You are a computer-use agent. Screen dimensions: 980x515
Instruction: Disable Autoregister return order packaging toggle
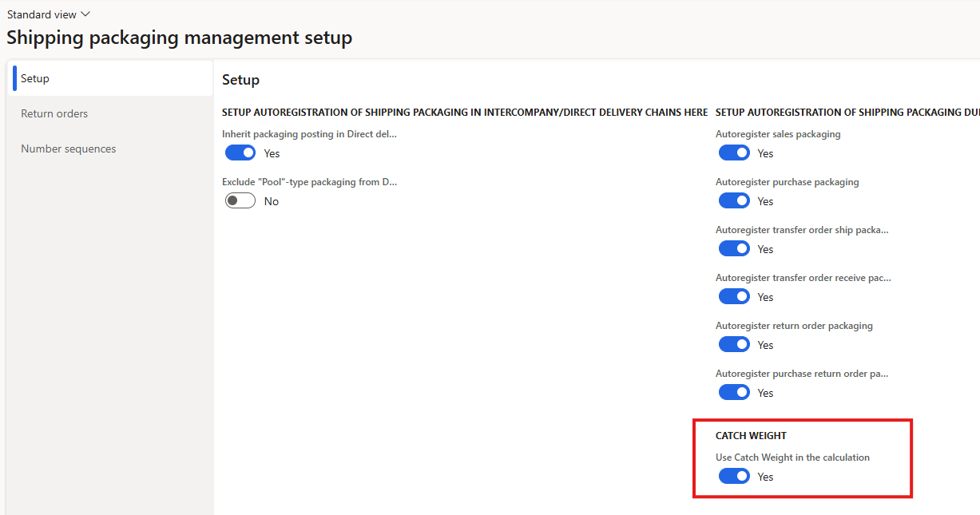[x=734, y=345]
